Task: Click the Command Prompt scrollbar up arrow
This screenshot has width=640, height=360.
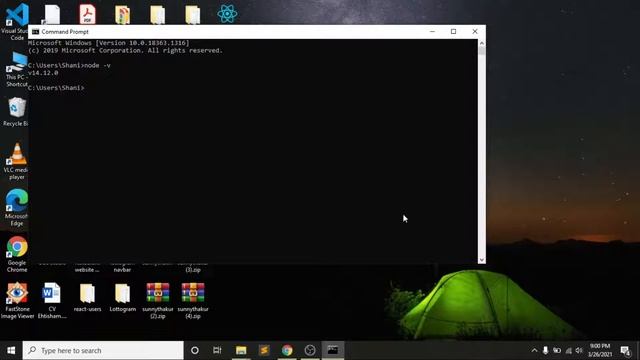Action: [482, 43]
